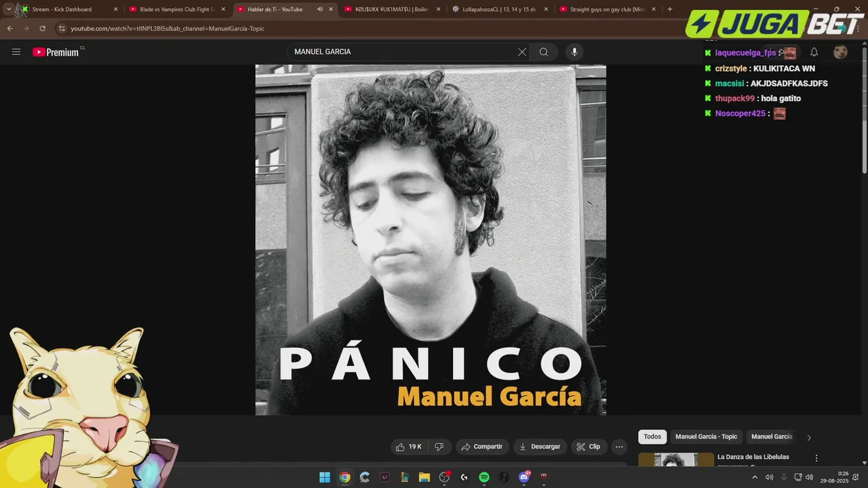The height and width of the screenshot is (488, 868).
Task: View site information icon in address bar
Action: 62,28
